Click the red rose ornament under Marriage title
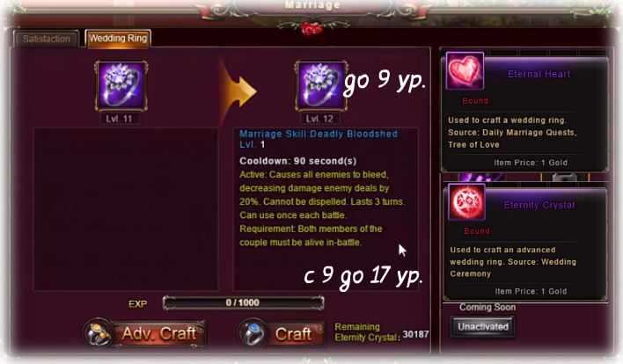 [311, 29]
